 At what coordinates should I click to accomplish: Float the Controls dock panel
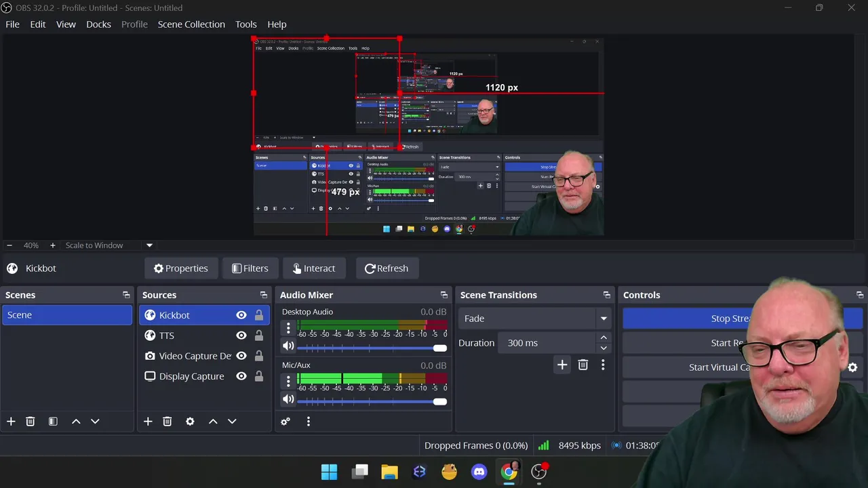[x=860, y=295]
